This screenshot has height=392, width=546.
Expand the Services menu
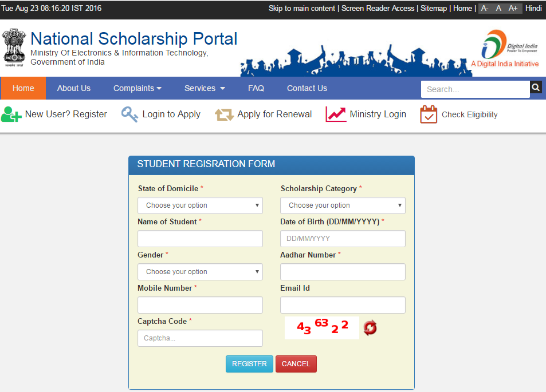(x=205, y=88)
